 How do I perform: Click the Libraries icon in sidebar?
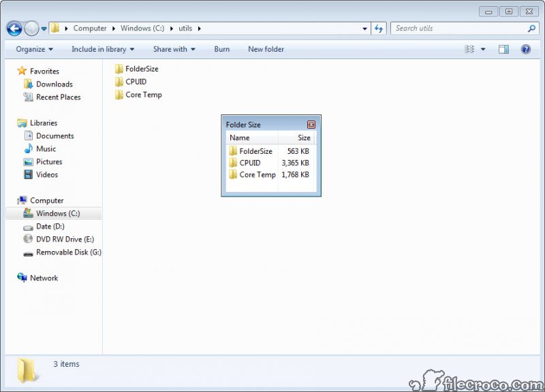(22, 123)
